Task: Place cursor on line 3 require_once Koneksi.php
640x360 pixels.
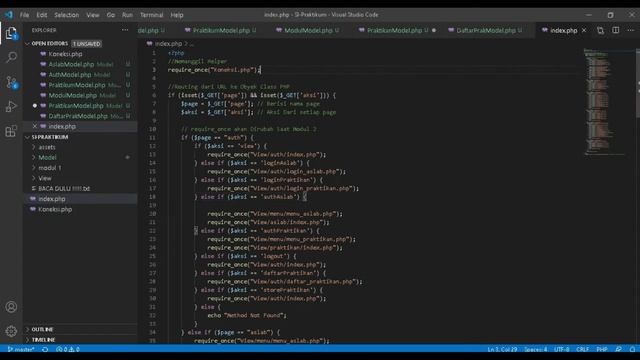Action: tap(213, 70)
